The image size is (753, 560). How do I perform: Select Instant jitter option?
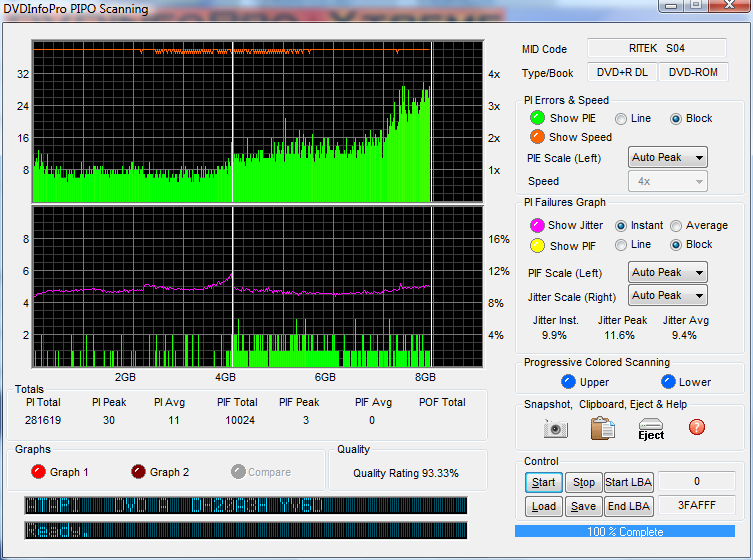621,226
